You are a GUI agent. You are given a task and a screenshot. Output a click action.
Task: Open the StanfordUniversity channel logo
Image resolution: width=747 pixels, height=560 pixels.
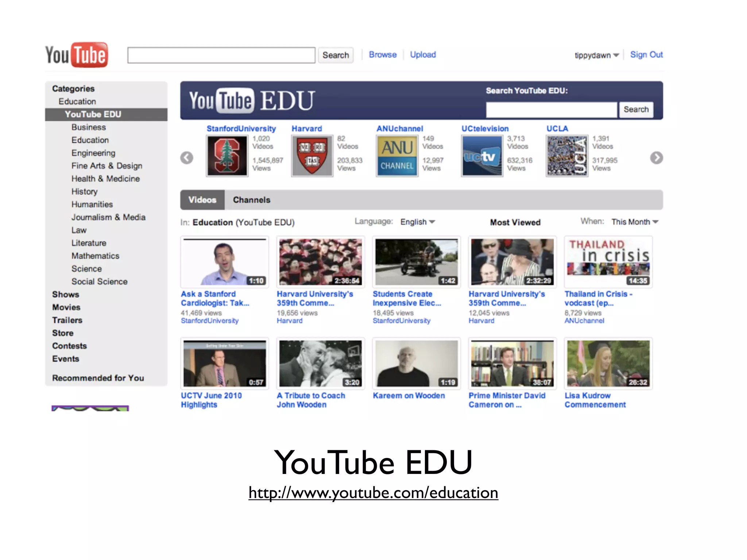coord(227,156)
